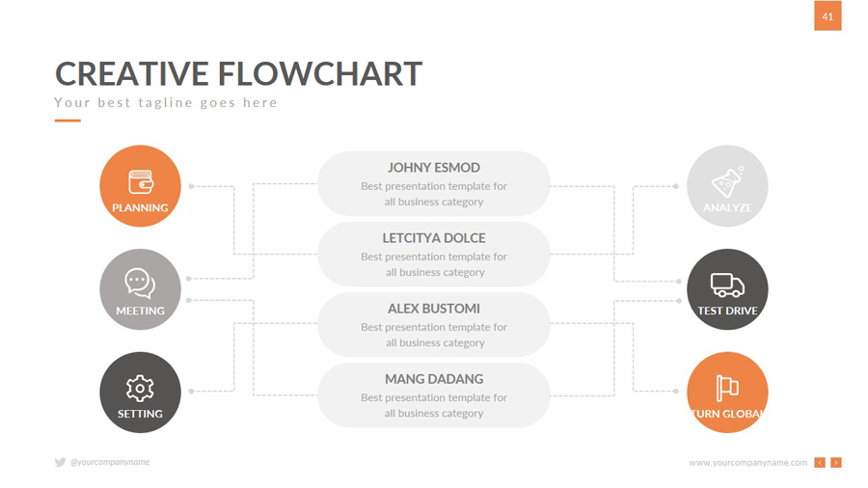Click the Setting gear icon
The image size is (868, 488).
[x=140, y=388]
